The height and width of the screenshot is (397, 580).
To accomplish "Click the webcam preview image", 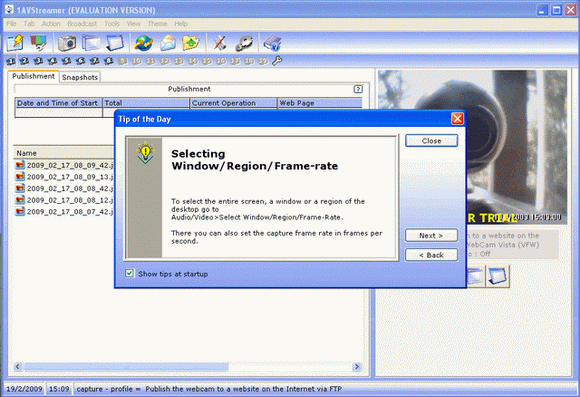I will pyautogui.click(x=472, y=147).
